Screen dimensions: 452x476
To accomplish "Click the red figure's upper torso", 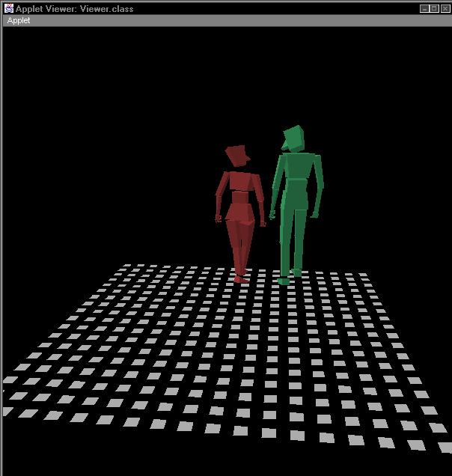I will click(x=239, y=181).
